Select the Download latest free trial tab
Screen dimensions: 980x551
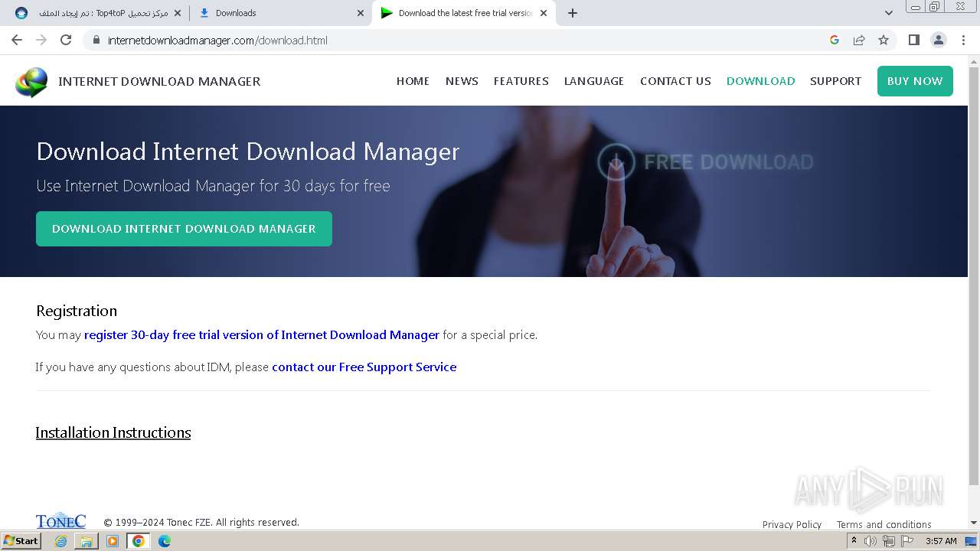pyautogui.click(x=464, y=13)
